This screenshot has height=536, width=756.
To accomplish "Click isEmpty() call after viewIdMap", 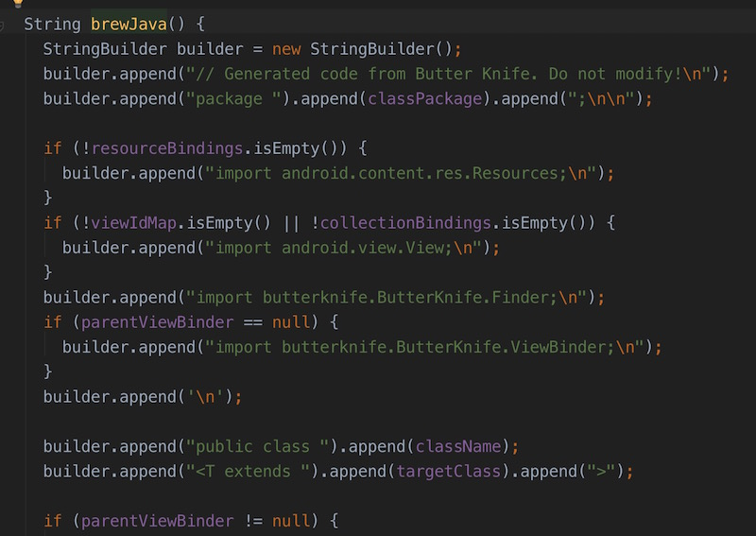I will tap(229, 223).
